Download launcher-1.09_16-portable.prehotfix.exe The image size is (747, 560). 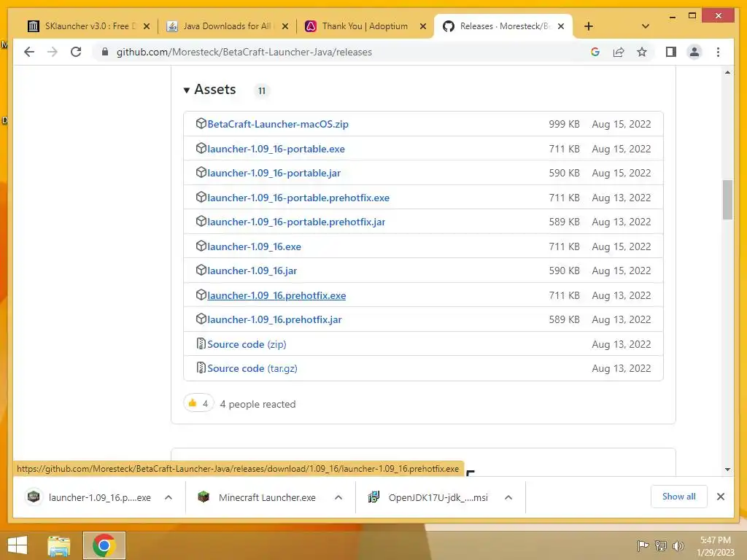click(298, 198)
